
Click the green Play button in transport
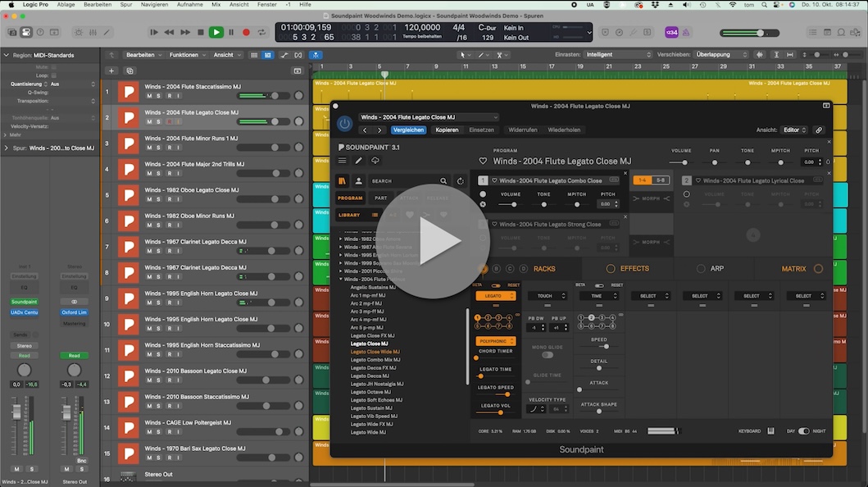[x=216, y=32]
